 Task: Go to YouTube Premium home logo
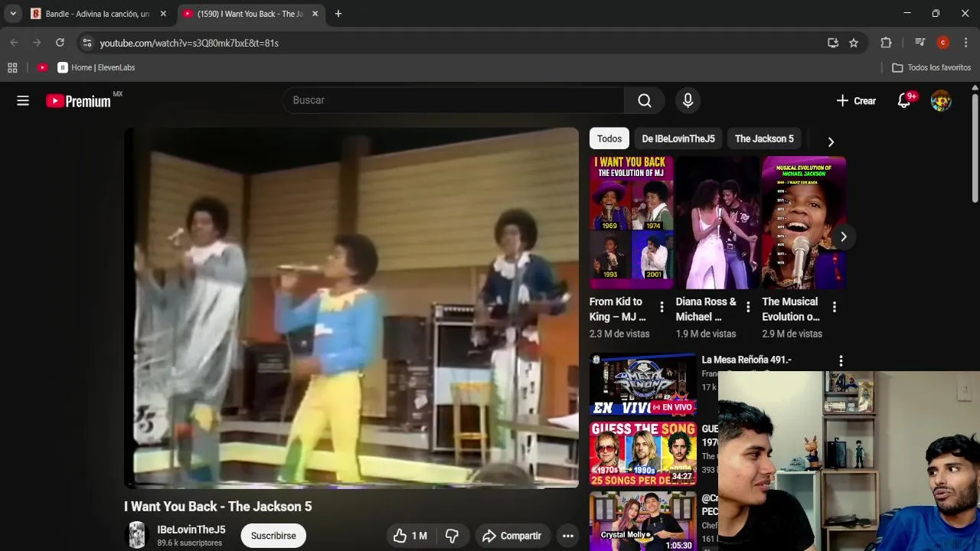coord(79,101)
